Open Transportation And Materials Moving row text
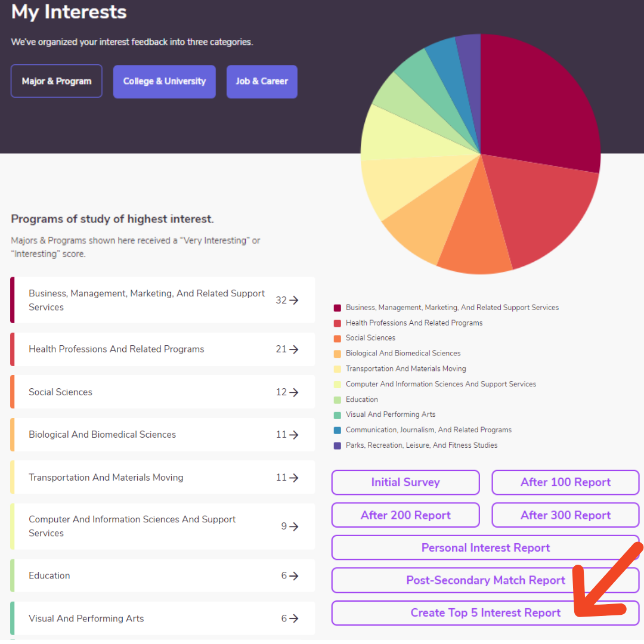This screenshot has height=644, width=644. pyautogui.click(x=106, y=478)
